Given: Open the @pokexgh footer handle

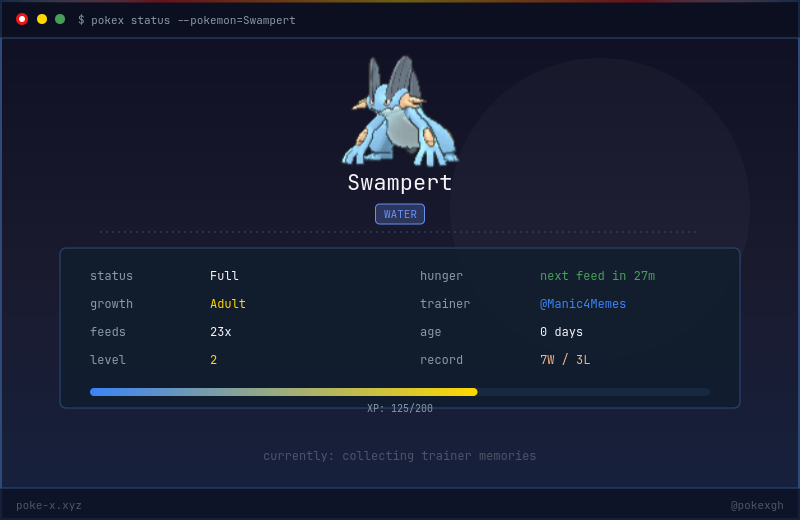Looking at the screenshot, I should click(757, 505).
